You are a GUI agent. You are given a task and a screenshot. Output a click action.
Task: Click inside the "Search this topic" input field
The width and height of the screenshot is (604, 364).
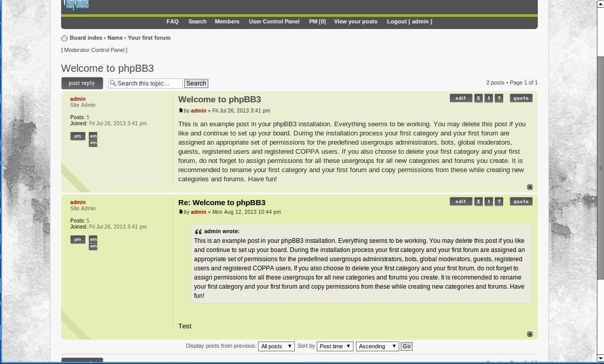point(148,83)
